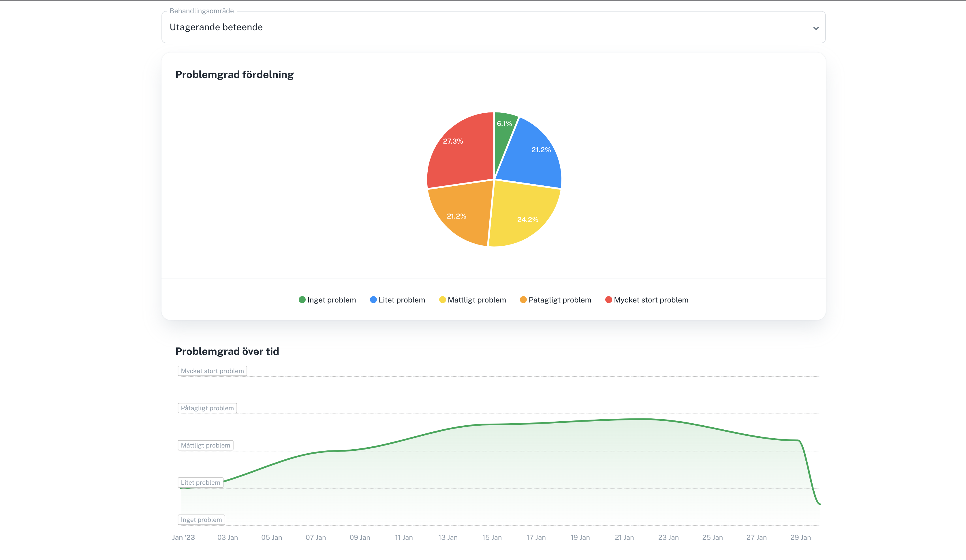Click the dropdown chevron arrow
The width and height of the screenshot is (966, 560).
816,28
